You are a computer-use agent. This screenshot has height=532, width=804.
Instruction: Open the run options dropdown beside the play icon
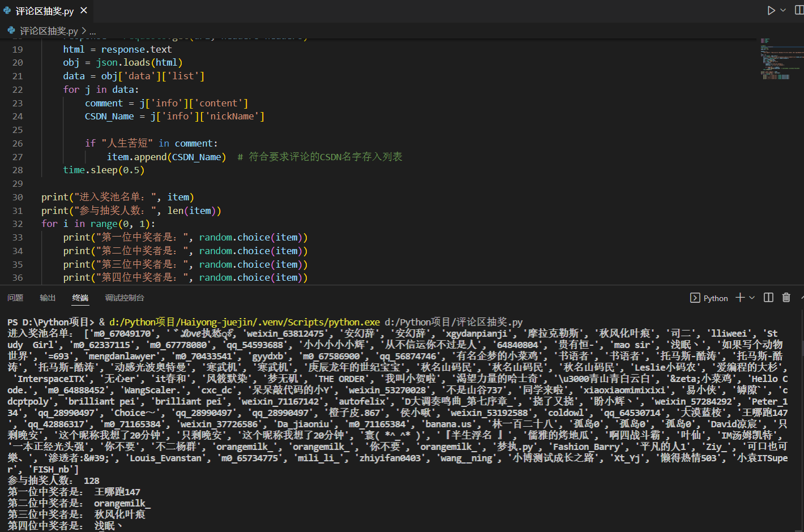(x=783, y=10)
